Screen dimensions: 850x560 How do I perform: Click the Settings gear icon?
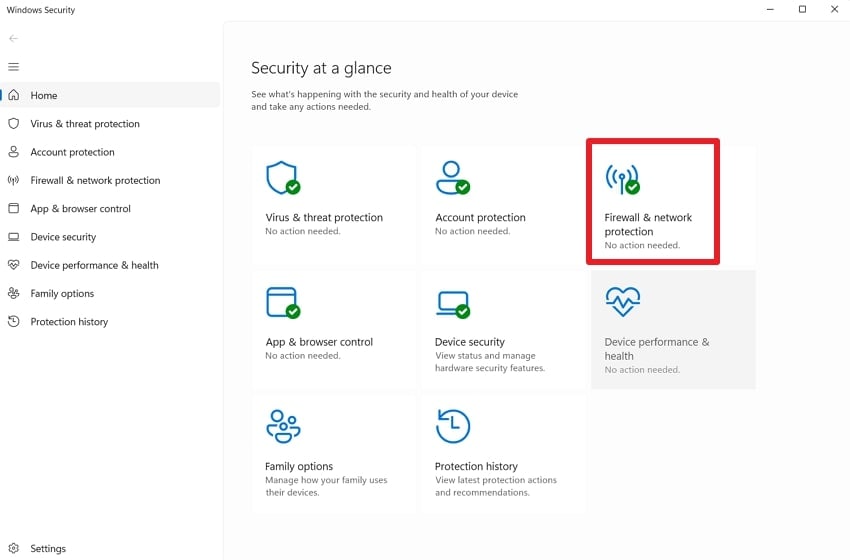14,548
